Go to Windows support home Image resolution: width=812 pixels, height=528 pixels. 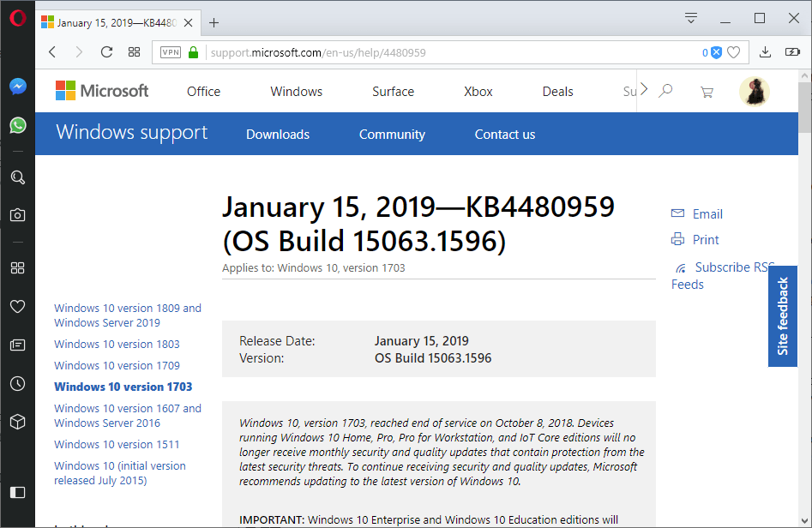(131, 133)
